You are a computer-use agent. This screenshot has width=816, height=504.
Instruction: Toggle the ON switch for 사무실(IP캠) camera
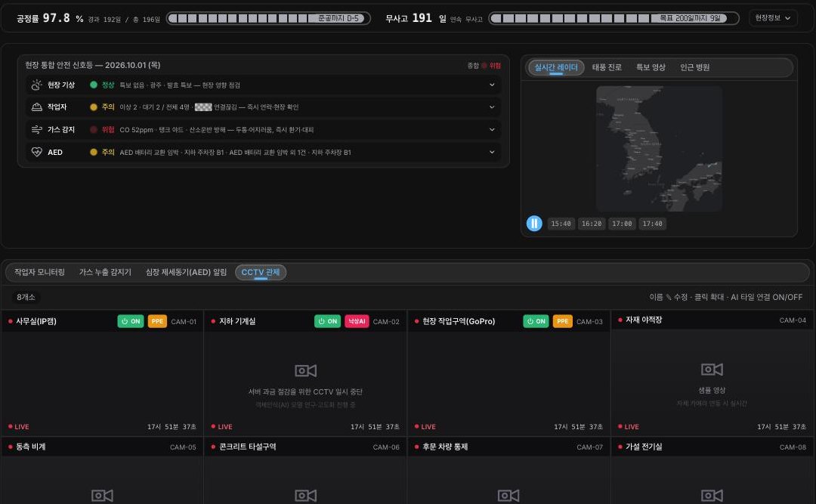coord(131,321)
